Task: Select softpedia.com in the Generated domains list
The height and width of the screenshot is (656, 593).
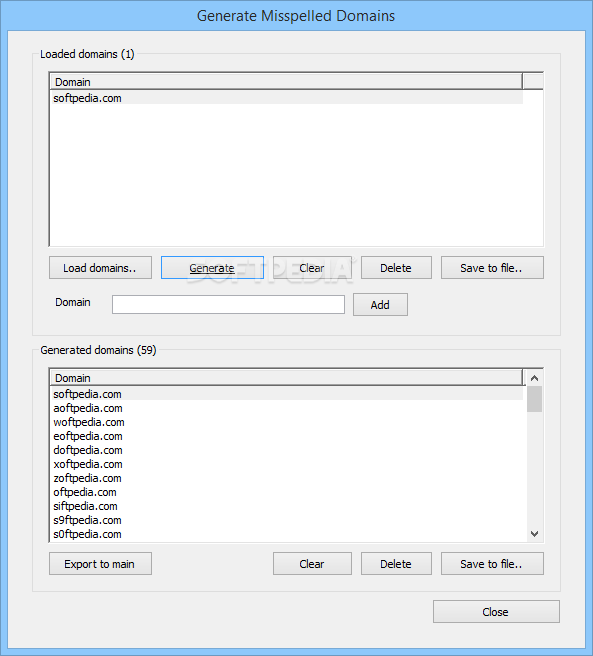Action: (287, 394)
